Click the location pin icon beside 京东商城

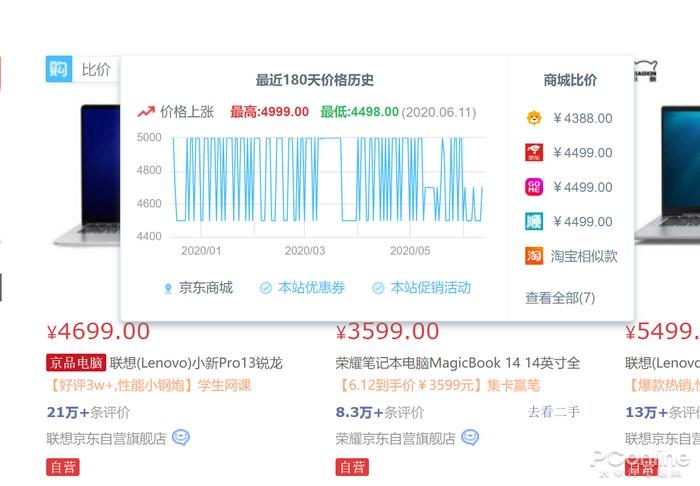[168, 289]
